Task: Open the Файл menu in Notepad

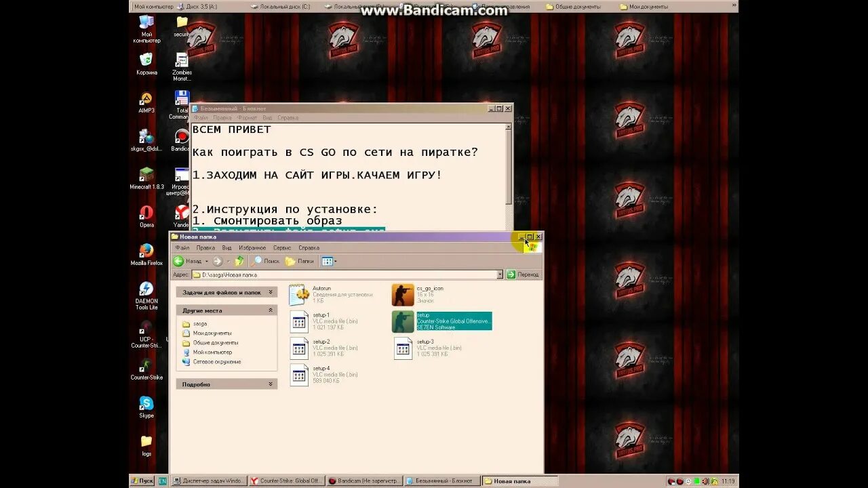Action: tap(201, 118)
